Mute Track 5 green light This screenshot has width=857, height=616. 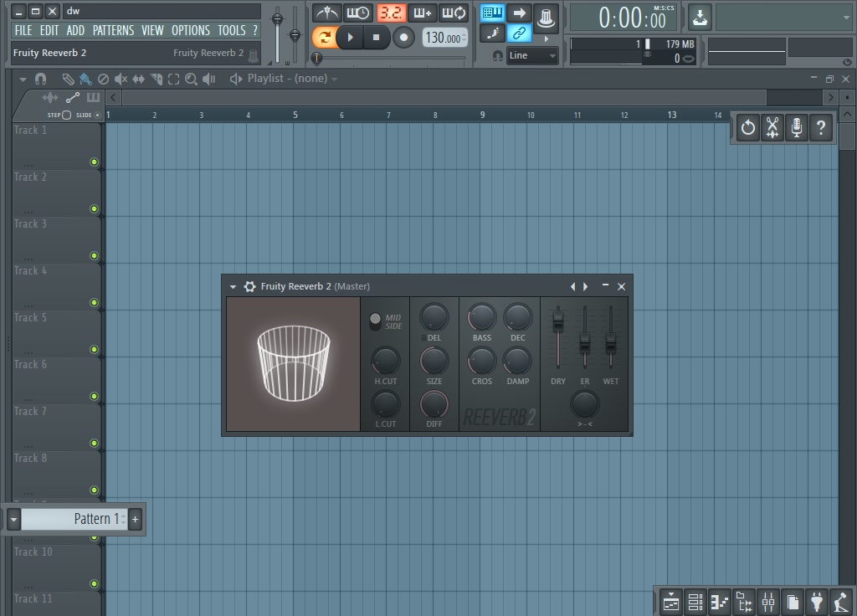click(94, 349)
